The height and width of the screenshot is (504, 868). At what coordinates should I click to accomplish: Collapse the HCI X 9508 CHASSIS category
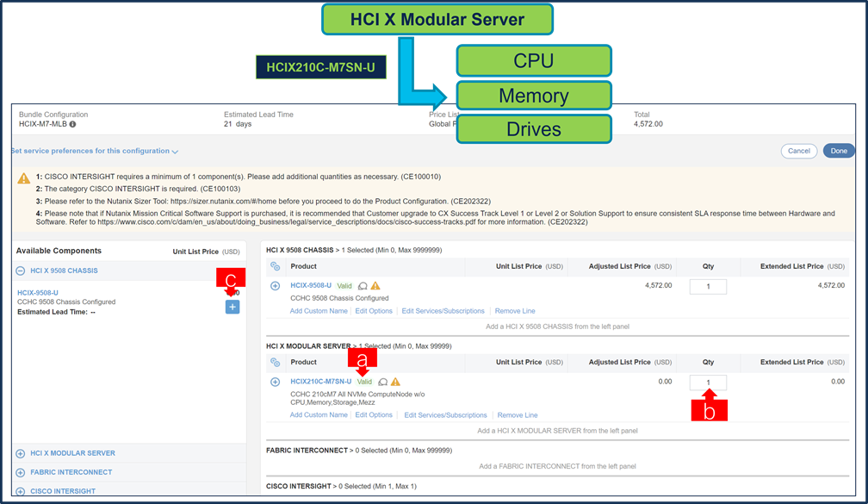(21, 271)
